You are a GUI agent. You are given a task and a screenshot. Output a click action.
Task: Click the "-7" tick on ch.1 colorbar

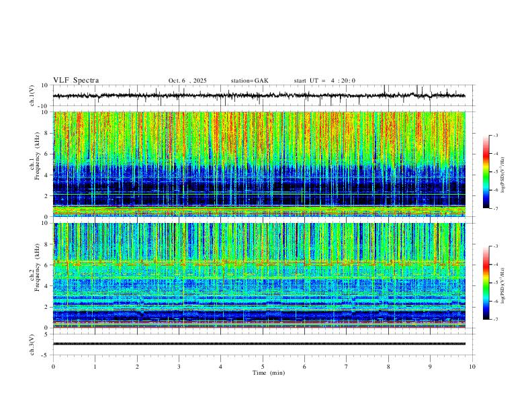click(x=495, y=208)
